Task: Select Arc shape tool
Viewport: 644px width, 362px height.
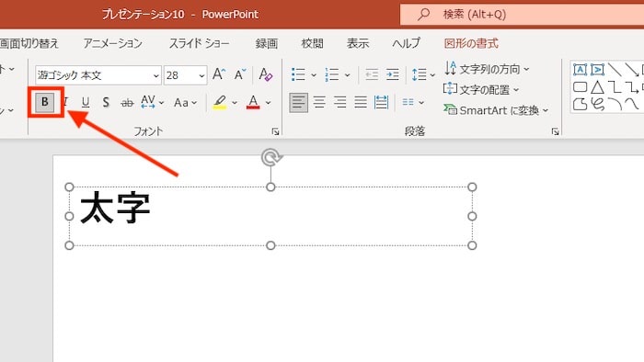Action: coord(615,104)
